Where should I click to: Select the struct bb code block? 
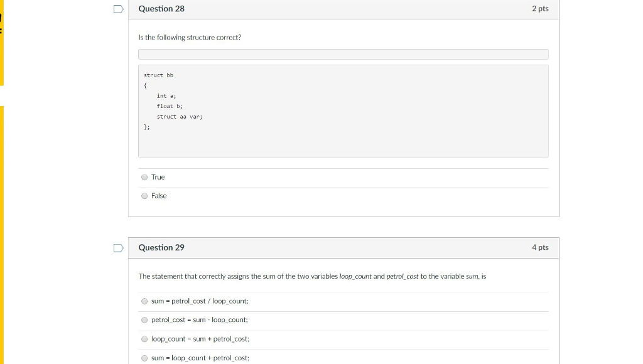click(x=343, y=111)
